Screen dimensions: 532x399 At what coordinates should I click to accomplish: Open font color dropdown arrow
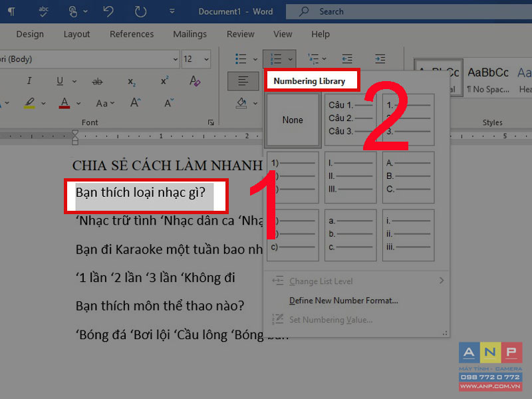coord(78,103)
